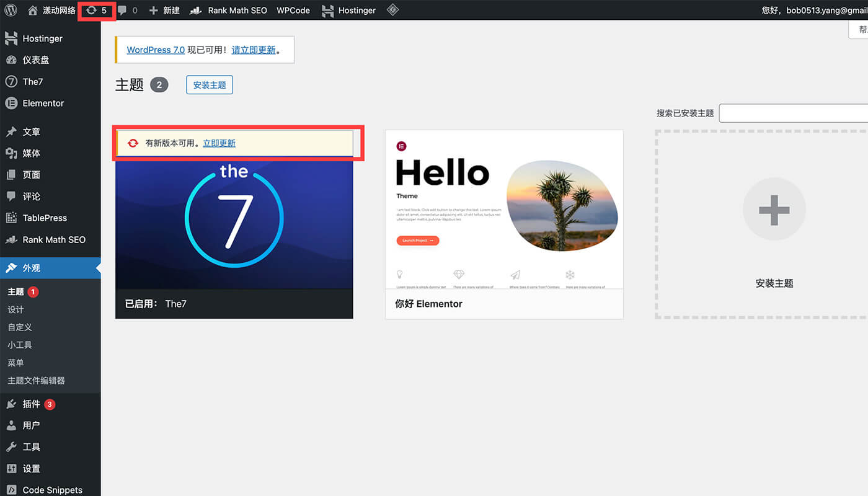The image size is (868, 496).
Task: Click 新建 in the admin bar
Action: point(171,10)
